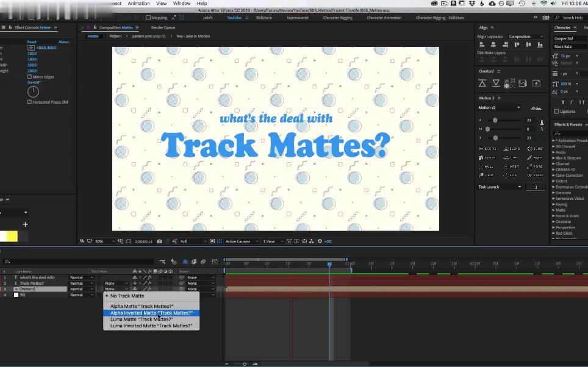
Task: Click the EXCITE effect icon in Motion panel
Action: click(x=481, y=149)
